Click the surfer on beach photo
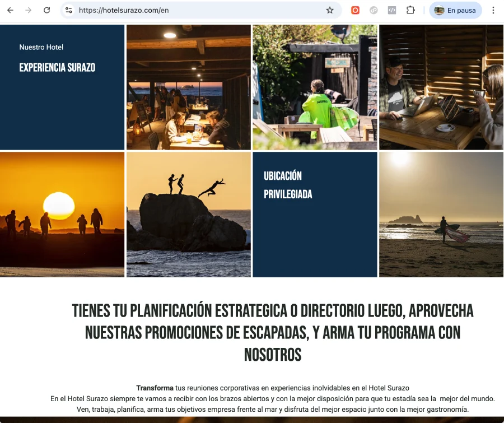 point(441,214)
